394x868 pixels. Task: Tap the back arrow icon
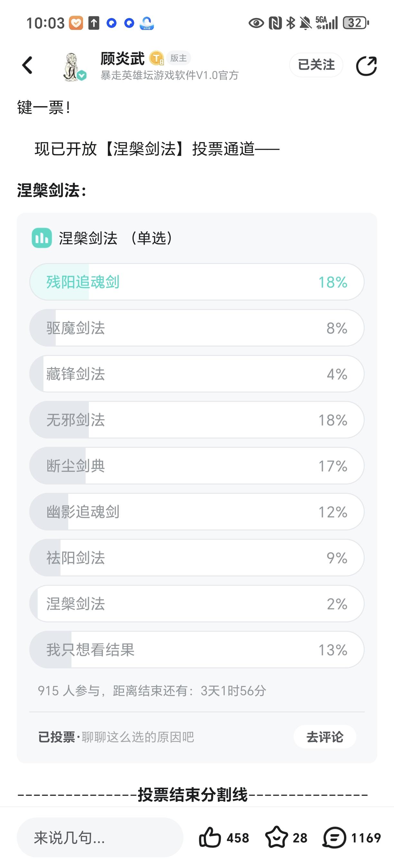(x=27, y=65)
